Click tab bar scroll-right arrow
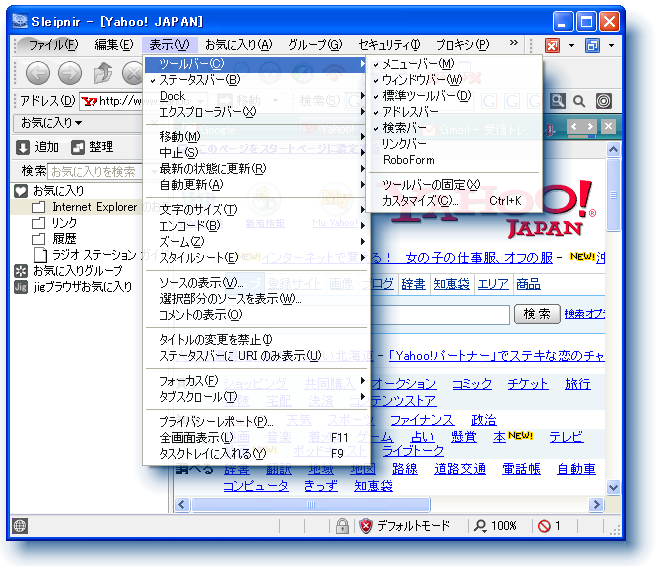 (590, 126)
